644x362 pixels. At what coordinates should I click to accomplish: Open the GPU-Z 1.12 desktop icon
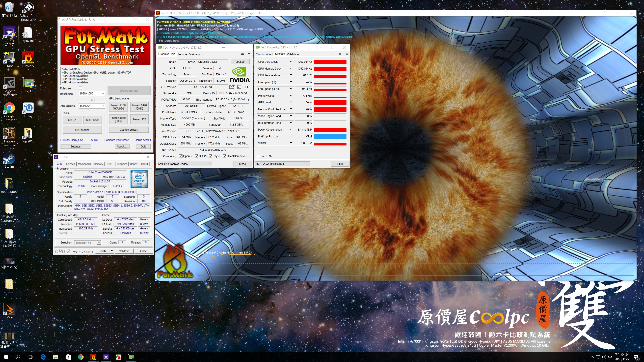coord(28,85)
